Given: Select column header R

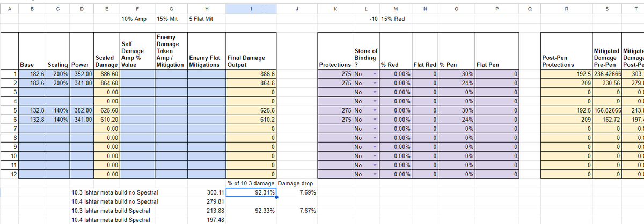Looking at the screenshot, I should pyautogui.click(x=566, y=8).
